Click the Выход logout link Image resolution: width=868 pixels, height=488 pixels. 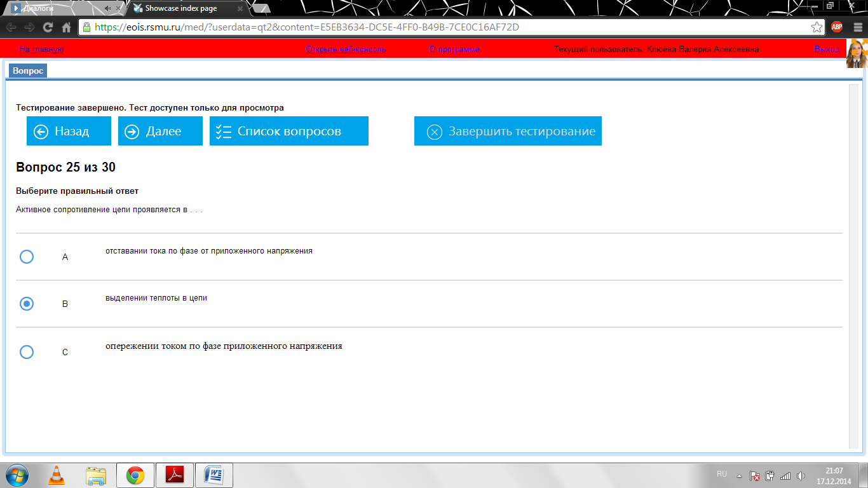pos(827,49)
